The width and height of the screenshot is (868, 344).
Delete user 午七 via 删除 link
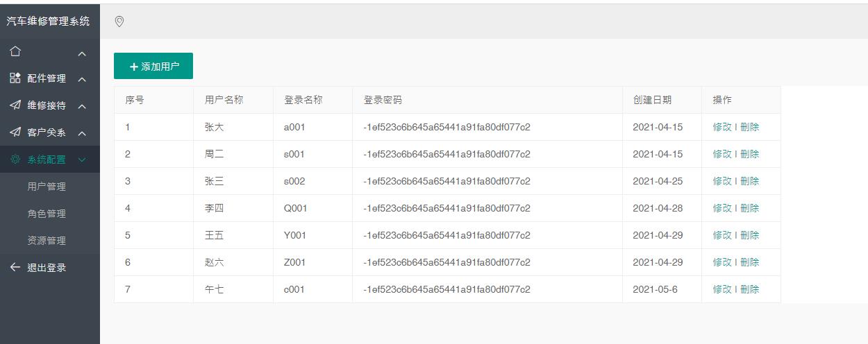(750, 289)
